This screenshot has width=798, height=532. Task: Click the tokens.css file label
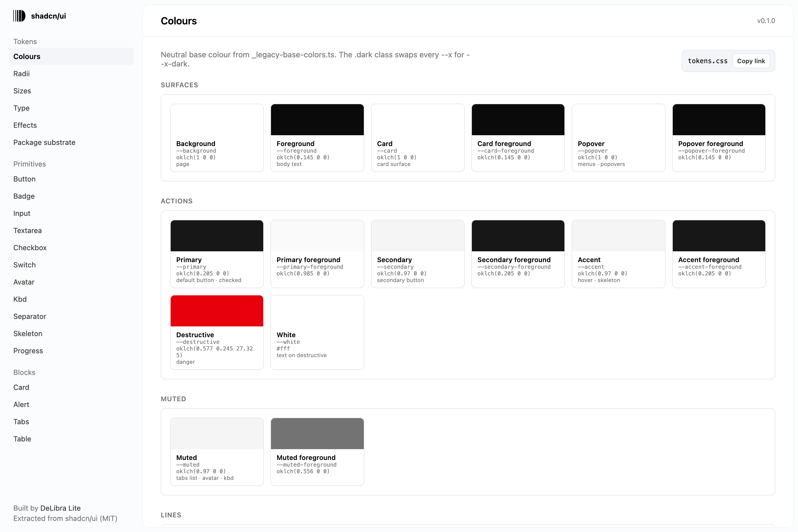click(x=707, y=61)
